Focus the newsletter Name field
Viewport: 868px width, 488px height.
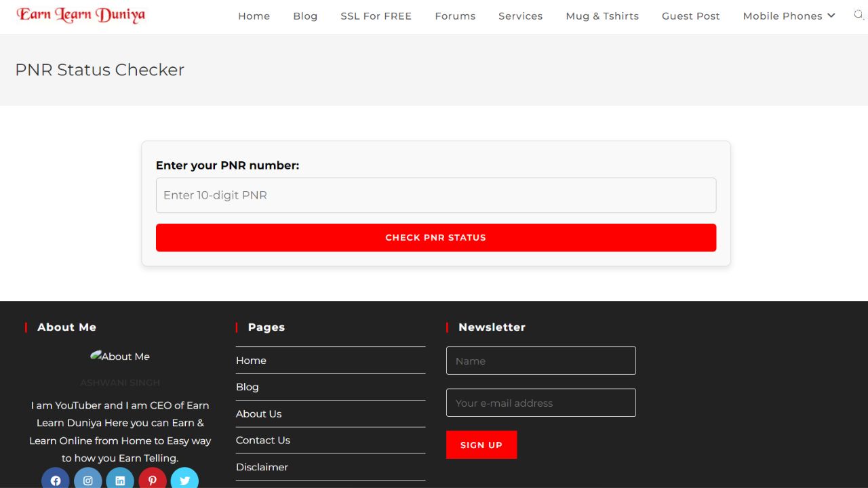tap(541, 361)
